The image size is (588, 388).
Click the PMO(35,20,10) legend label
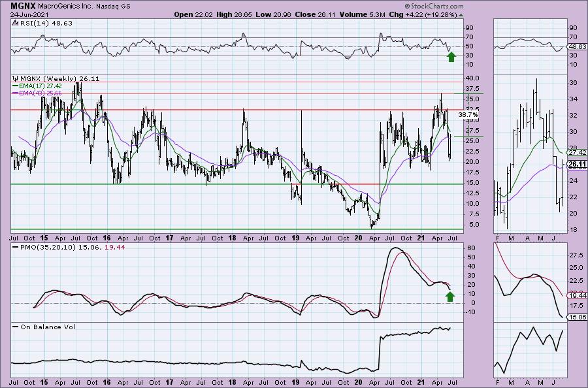49,247
